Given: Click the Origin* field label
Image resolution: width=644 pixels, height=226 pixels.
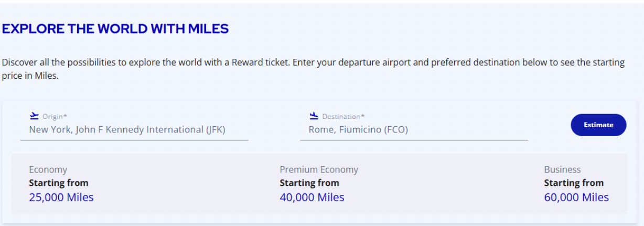Looking at the screenshot, I should coord(55,117).
